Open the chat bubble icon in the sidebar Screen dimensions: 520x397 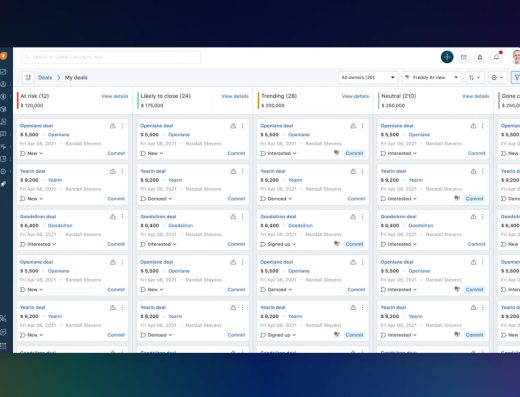pyautogui.click(x=3, y=134)
